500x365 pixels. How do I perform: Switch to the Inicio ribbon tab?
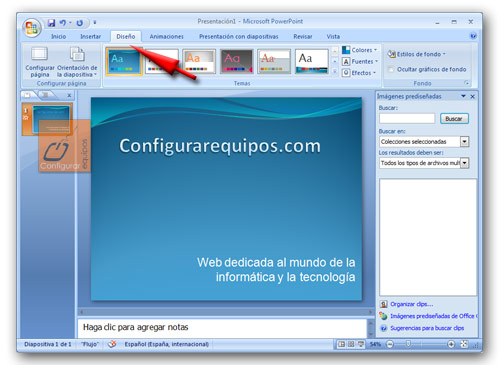pos(58,36)
